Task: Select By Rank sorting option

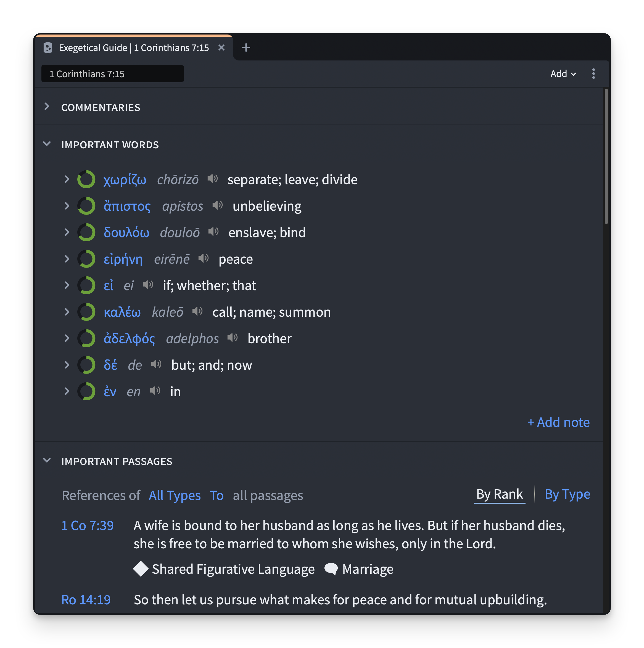Action: (x=500, y=494)
